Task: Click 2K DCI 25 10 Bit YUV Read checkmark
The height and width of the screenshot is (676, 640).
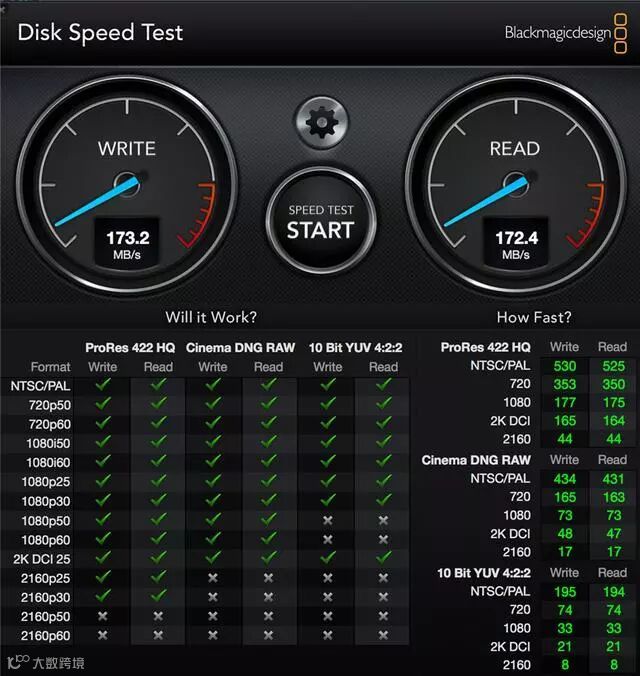Action: click(383, 557)
